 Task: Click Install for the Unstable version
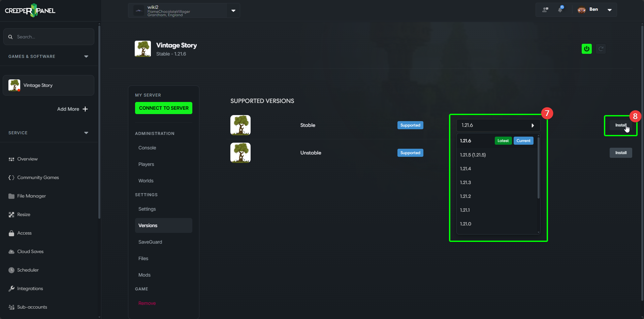[x=620, y=153]
